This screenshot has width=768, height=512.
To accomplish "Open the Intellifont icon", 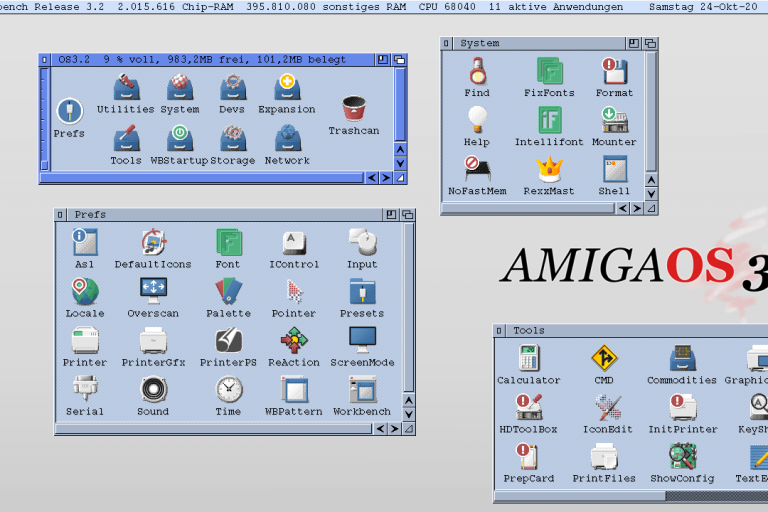I will 549,121.
